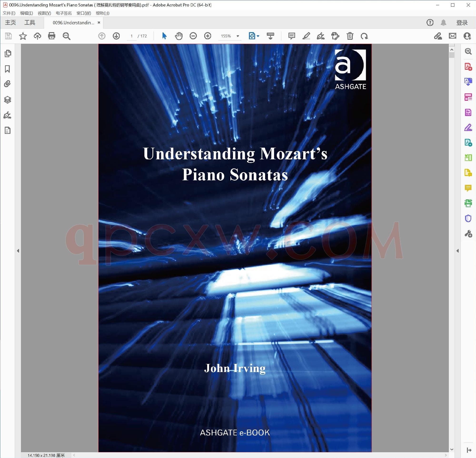Collapse the right tools pane
This screenshot has height=458, width=476.
pos(457,251)
